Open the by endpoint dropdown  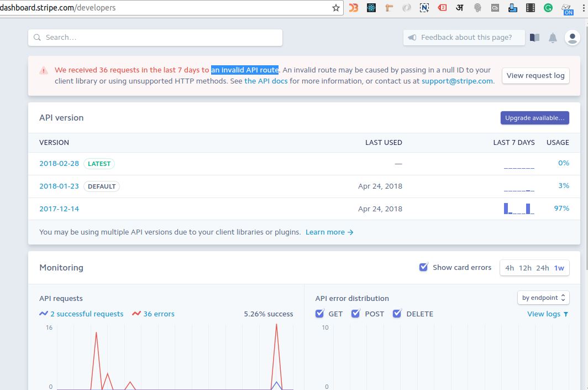click(x=543, y=298)
